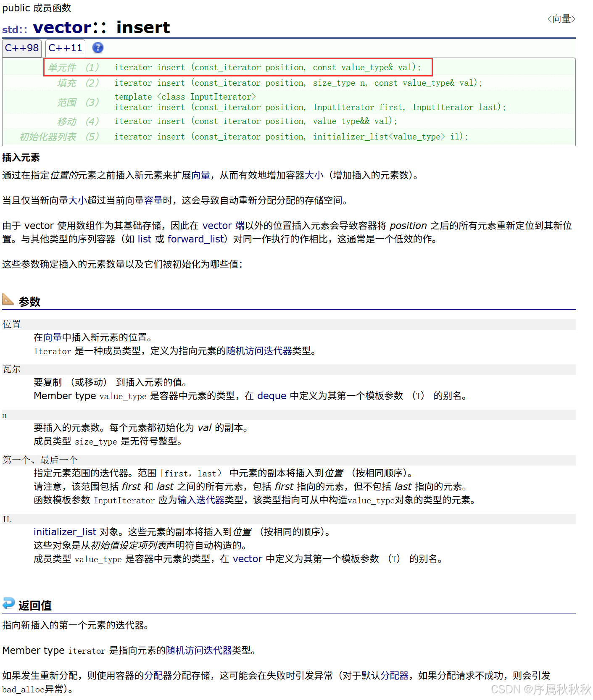Follow the 向量 link under 位置 parameter
593x700 pixels.
coord(53,337)
